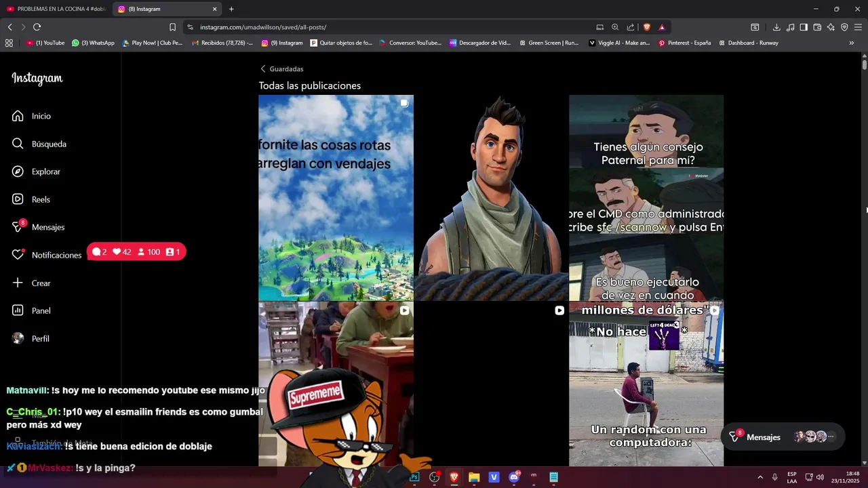Show hidden system tray icons

pyautogui.click(x=759, y=477)
